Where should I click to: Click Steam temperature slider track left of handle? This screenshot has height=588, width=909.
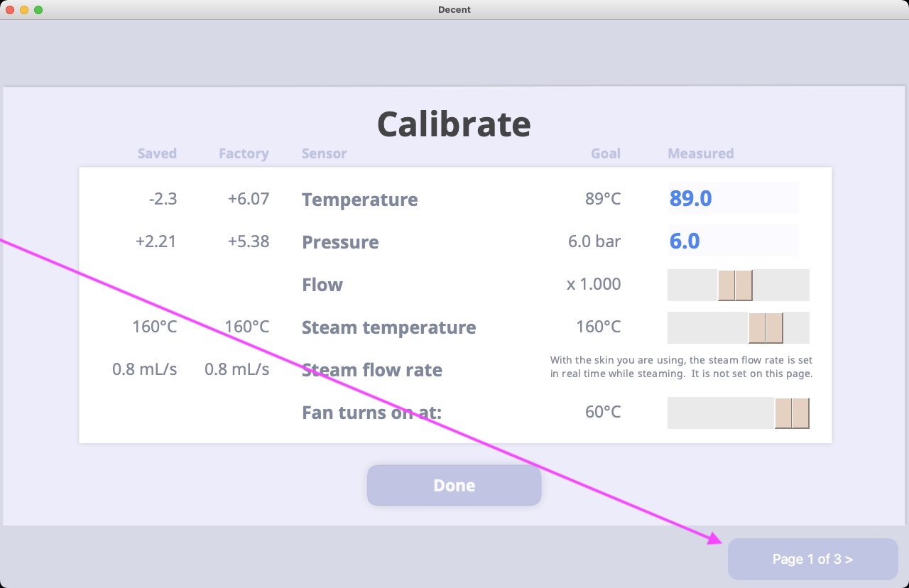click(x=708, y=327)
